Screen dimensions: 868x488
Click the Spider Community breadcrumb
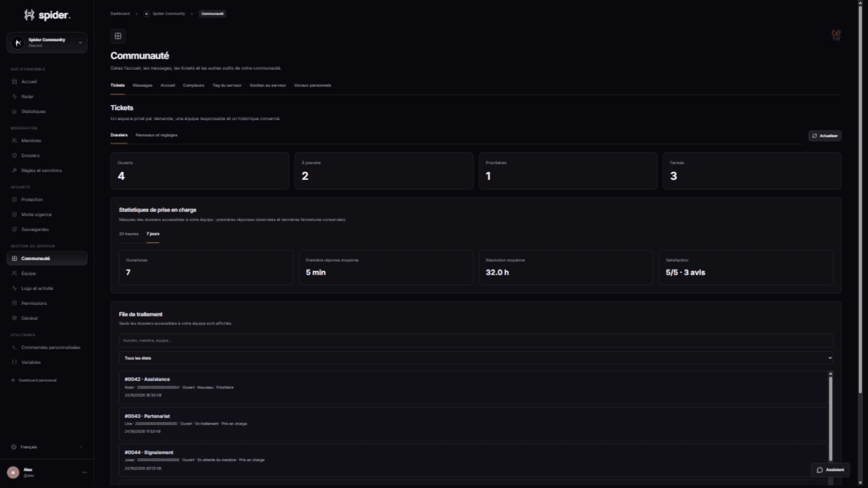[x=165, y=14]
